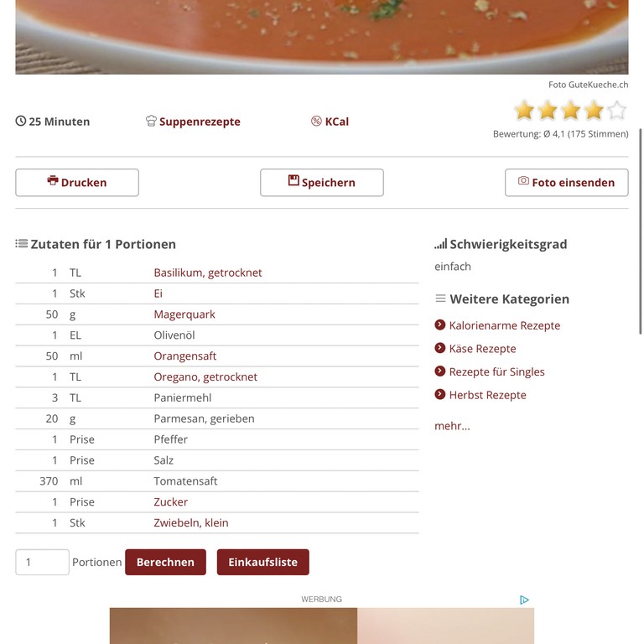Open the Rezepte für Singles category

point(496,371)
